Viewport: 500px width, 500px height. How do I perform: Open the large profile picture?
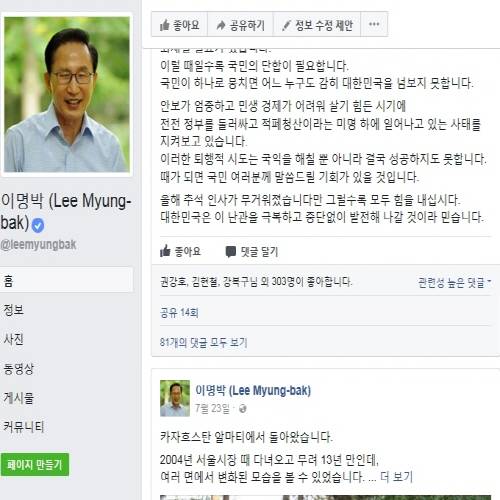click(67, 94)
